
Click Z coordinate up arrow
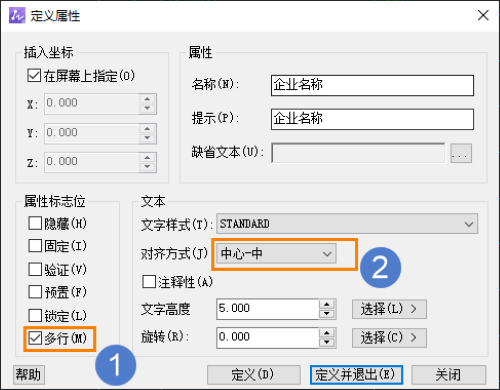click(x=147, y=157)
